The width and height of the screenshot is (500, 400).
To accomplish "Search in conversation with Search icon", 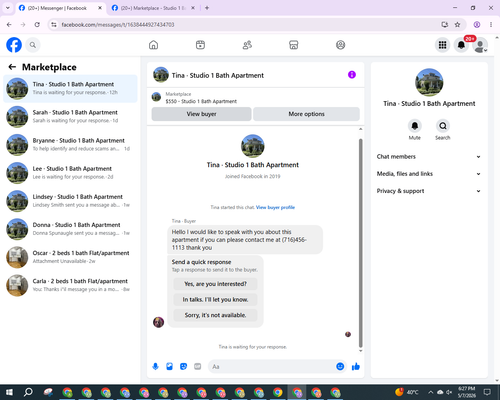I will tap(443, 126).
